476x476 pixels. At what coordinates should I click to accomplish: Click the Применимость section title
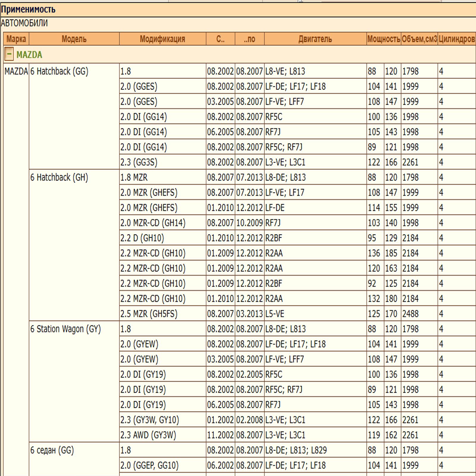[28, 10]
